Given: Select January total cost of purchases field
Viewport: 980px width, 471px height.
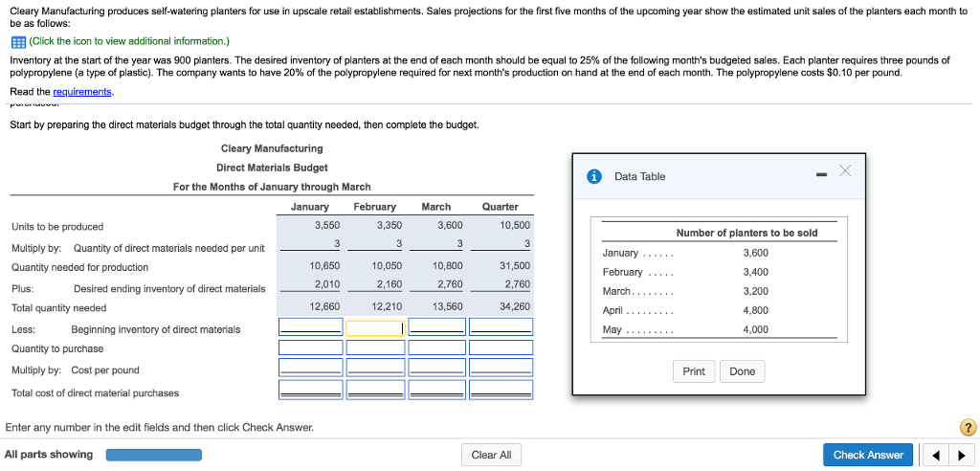Looking at the screenshot, I should pos(311,390).
